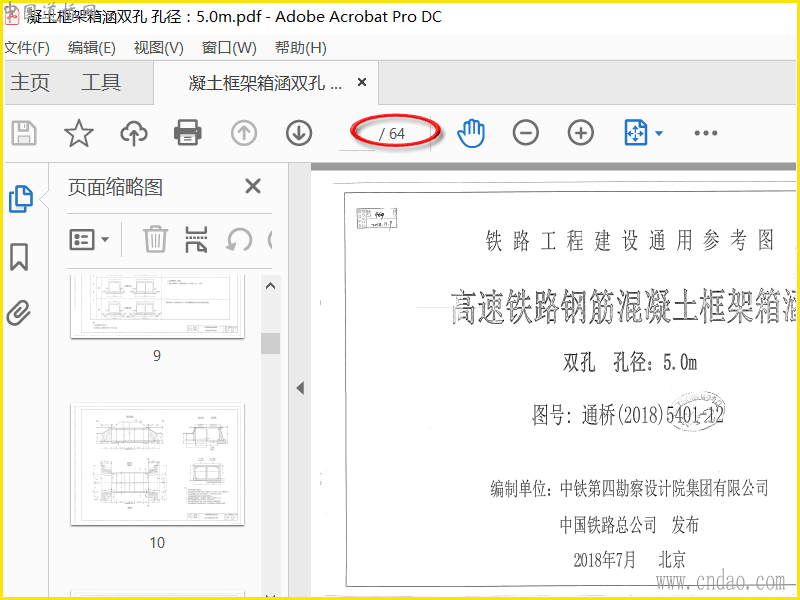This screenshot has height=600, width=800.
Task: Open the 帮助(H) menu
Action: click(x=301, y=48)
